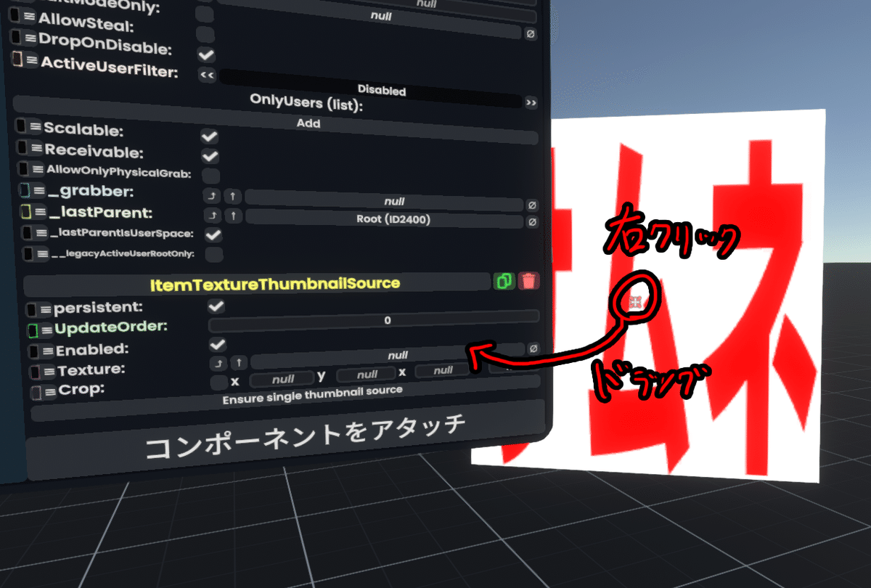Uncheck the Scalable checkbox
The width and height of the screenshot is (871, 588).
pyautogui.click(x=210, y=136)
